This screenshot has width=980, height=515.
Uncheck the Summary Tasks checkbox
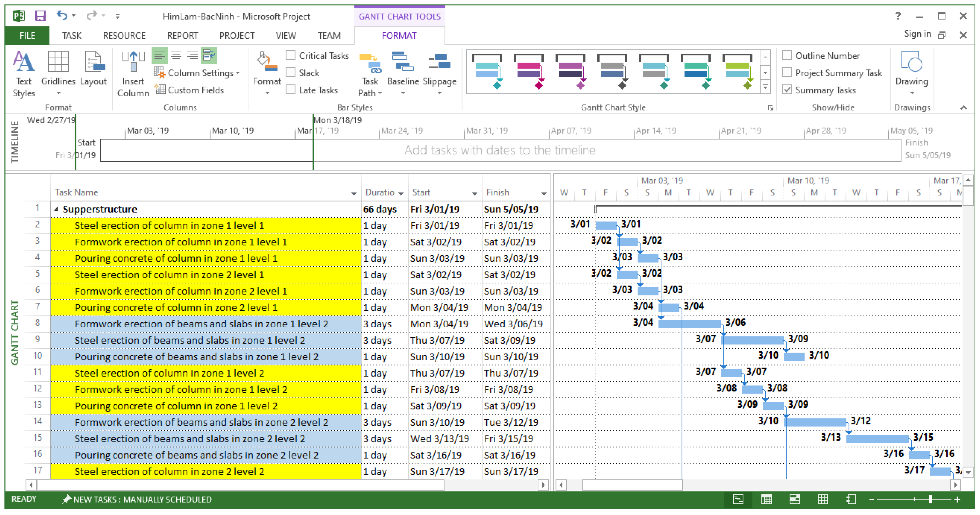[787, 90]
